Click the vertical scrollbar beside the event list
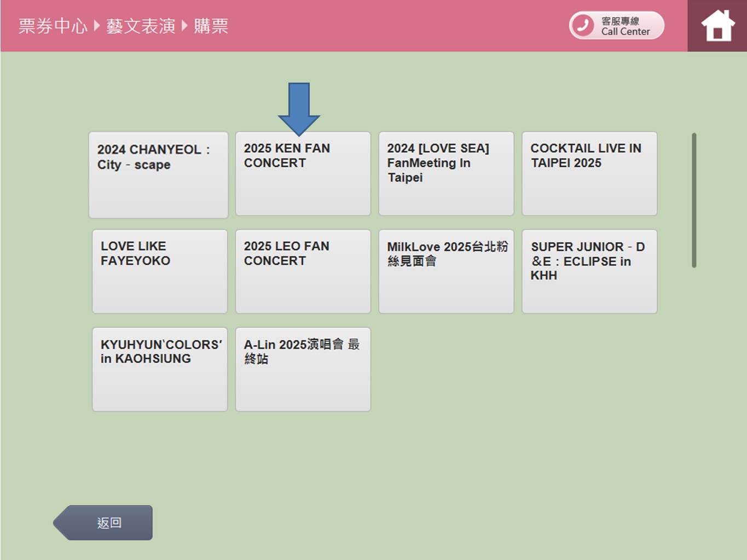The height and width of the screenshot is (560, 747). [x=694, y=200]
